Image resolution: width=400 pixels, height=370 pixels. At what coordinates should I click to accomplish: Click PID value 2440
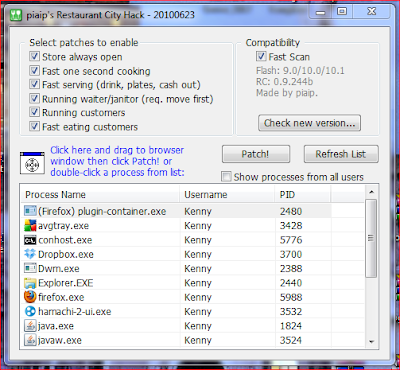(x=291, y=283)
